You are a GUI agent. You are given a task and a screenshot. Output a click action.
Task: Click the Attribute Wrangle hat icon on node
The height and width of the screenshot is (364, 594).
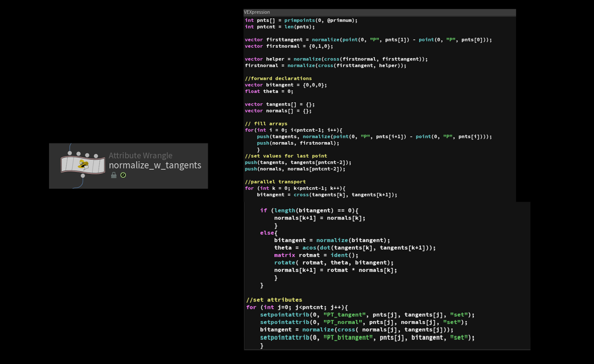click(x=83, y=165)
